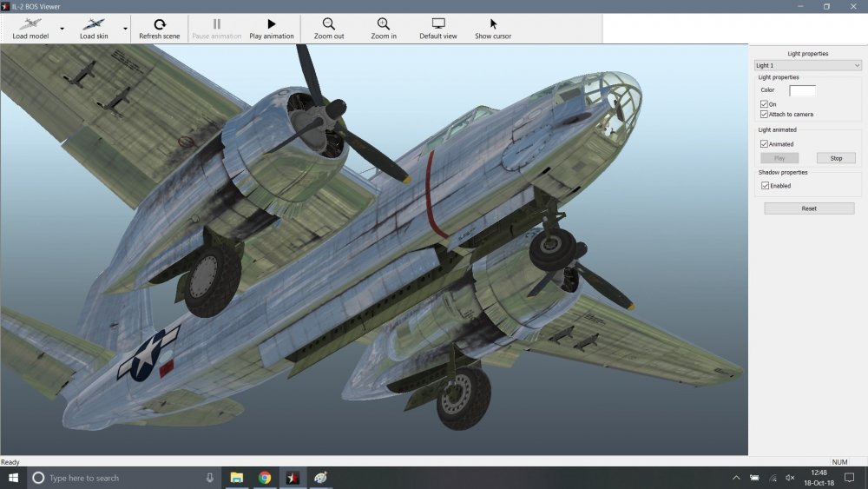Image resolution: width=868 pixels, height=489 pixels.
Task: Expand the Load model dropdown arrow
Action: pyautogui.click(x=62, y=29)
